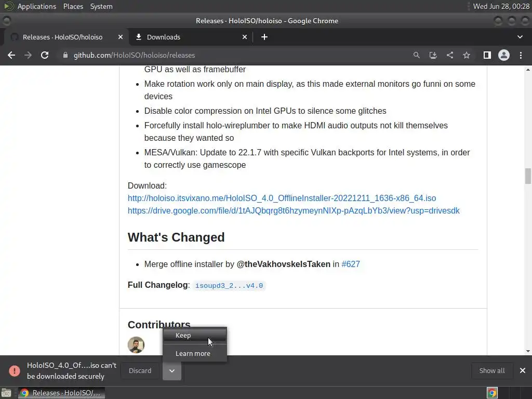Click the Releases taskbar window button
The width and height of the screenshot is (532, 399).
click(x=61, y=393)
